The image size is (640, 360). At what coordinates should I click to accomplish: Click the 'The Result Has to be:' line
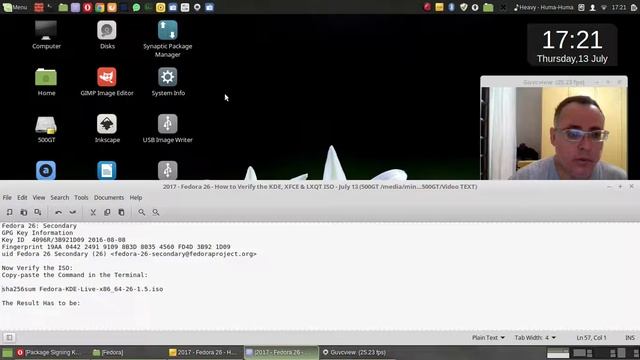pos(41,303)
